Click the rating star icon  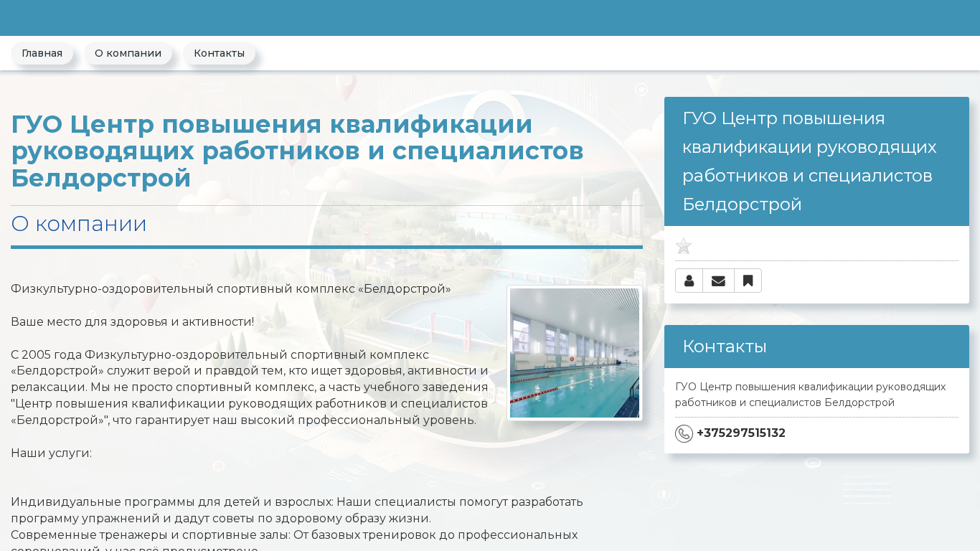tap(684, 246)
